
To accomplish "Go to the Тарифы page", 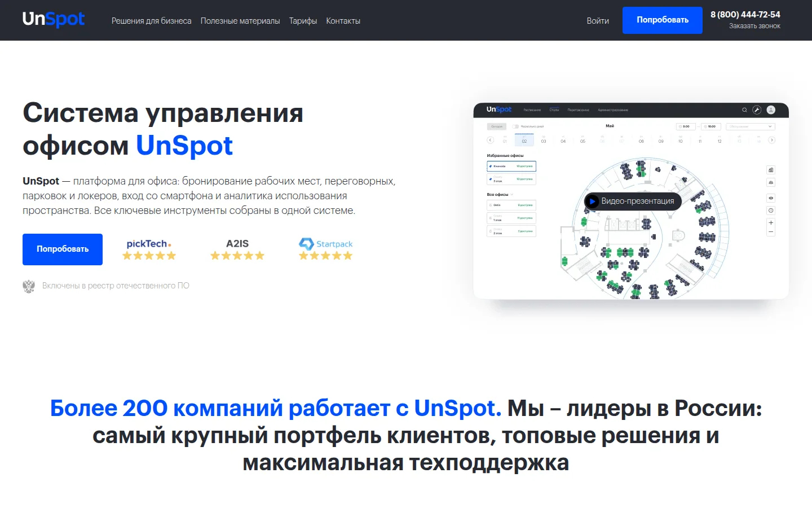I will pyautogui.click(x=303, y=21).
